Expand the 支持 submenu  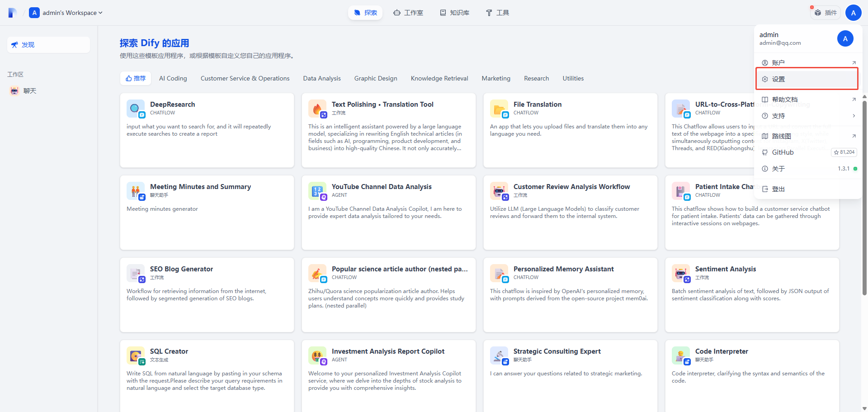[807, 116]
